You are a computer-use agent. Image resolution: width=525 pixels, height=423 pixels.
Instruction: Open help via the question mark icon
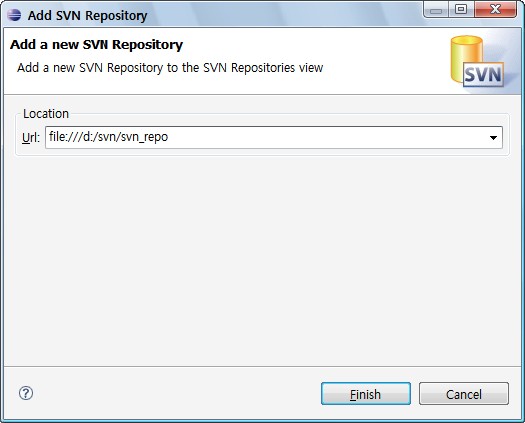click(x=26, y=393)
